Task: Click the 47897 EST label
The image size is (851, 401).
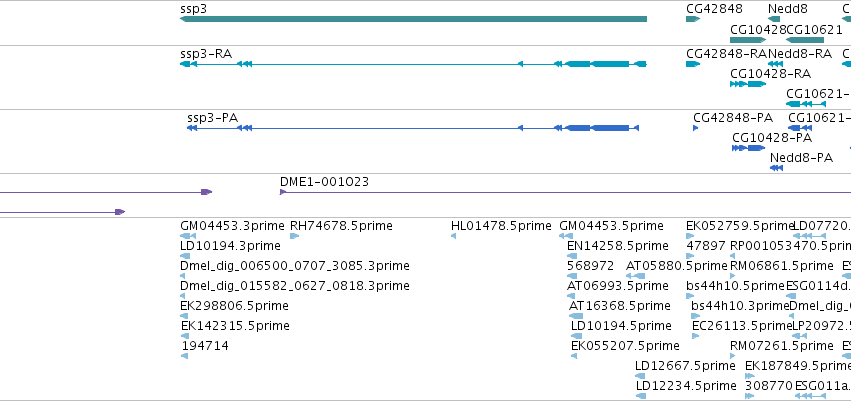Action: (706, 246)
